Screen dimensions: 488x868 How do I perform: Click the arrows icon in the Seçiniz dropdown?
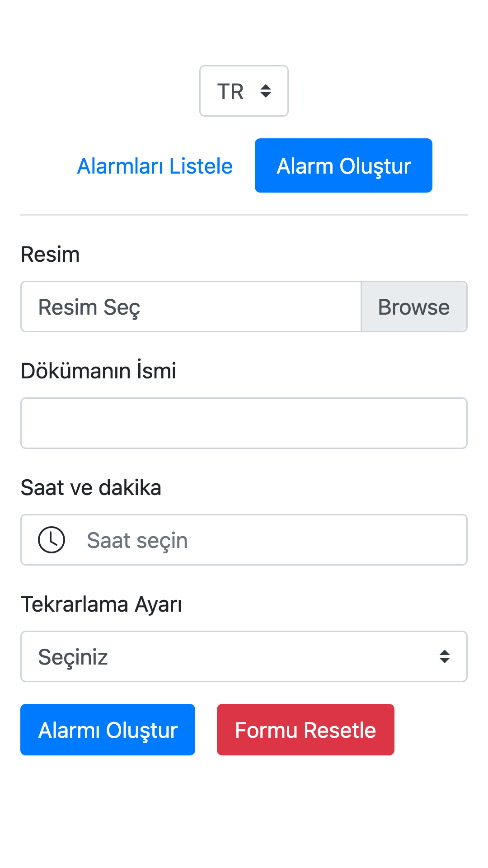point(445,656)
